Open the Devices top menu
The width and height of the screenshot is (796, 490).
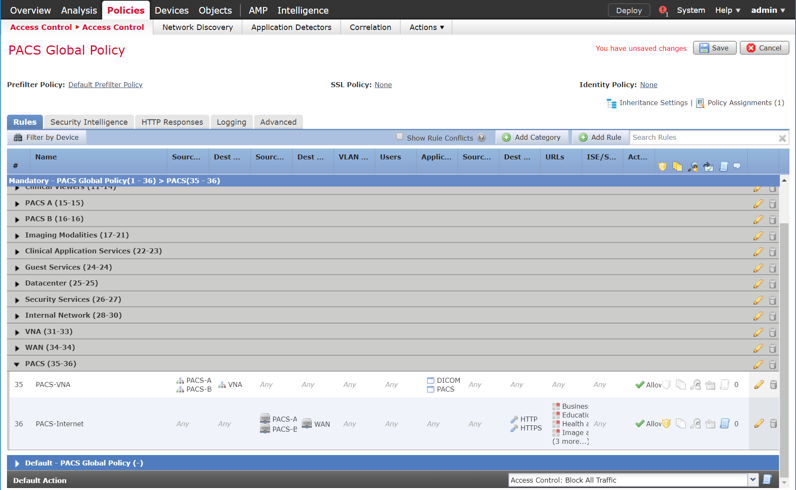coord(171,10)
